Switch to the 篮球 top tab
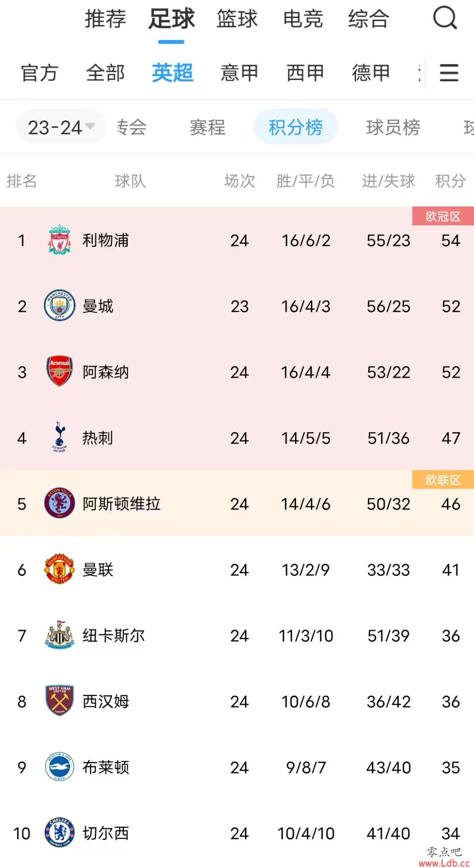 tap(237, 19)
